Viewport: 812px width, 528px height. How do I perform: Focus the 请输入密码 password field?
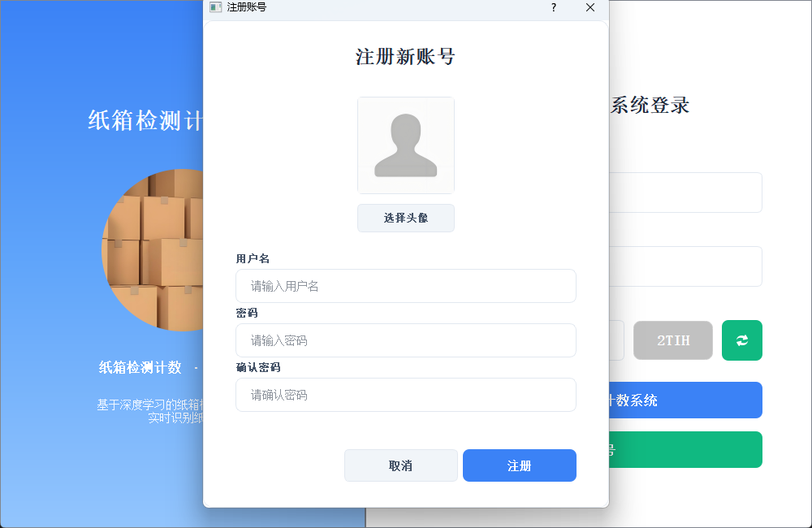pos(405,340)
